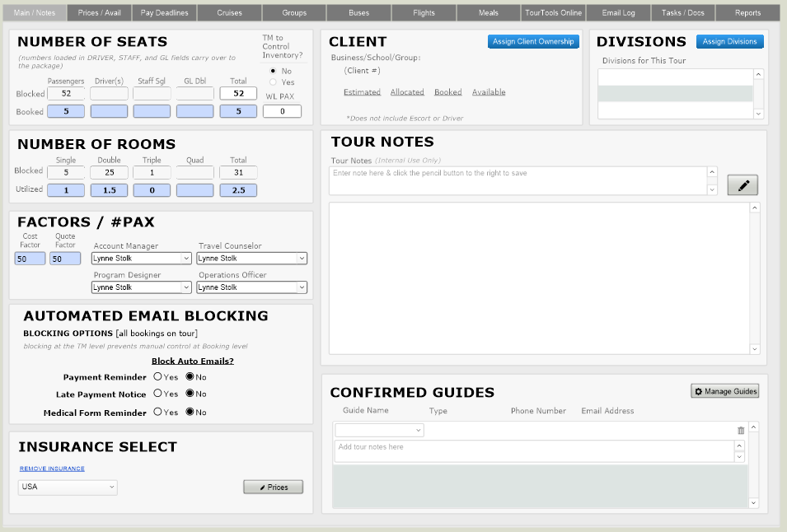
Task: Select Yes for TM to Control Inventory
Action: (273, 82)
